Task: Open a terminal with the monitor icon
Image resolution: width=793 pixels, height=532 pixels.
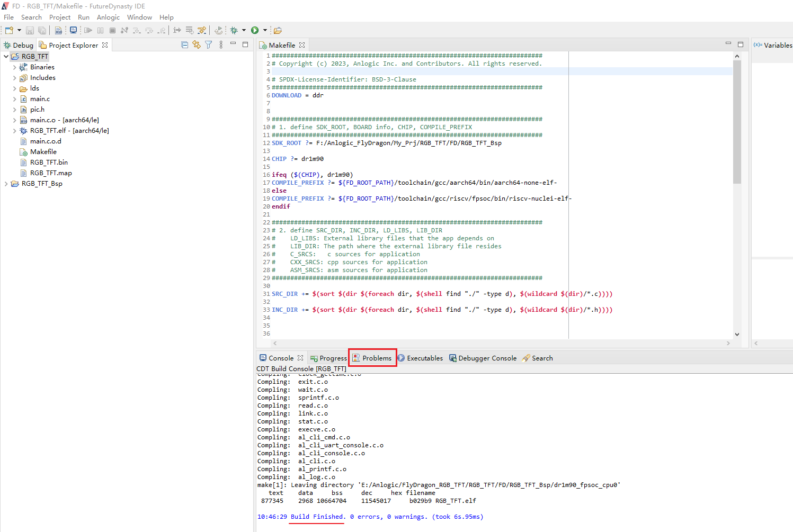Action: pyautogui.click(x=73, y=30)
